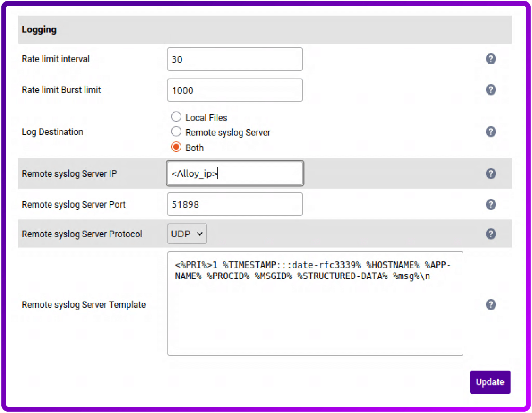Screen dimensions: 532x413
Task: Click the Rate limit interval field
Action: tap(235, 59)
